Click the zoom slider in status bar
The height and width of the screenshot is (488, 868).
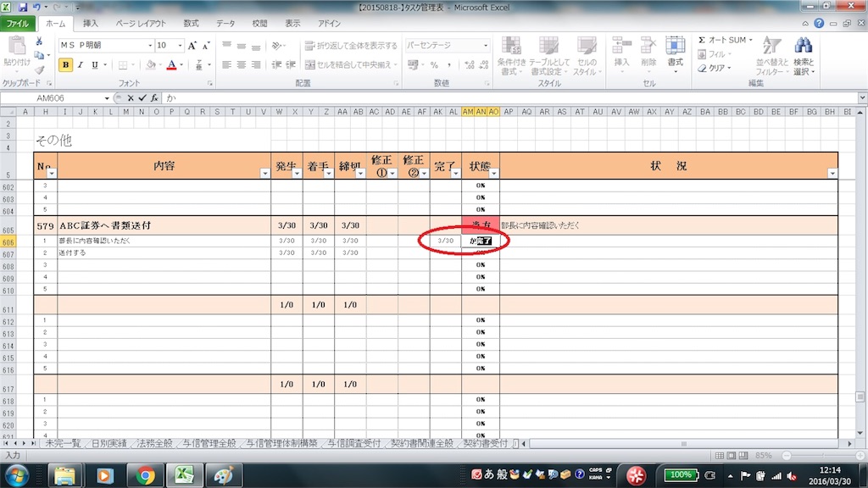coord(823,455)
